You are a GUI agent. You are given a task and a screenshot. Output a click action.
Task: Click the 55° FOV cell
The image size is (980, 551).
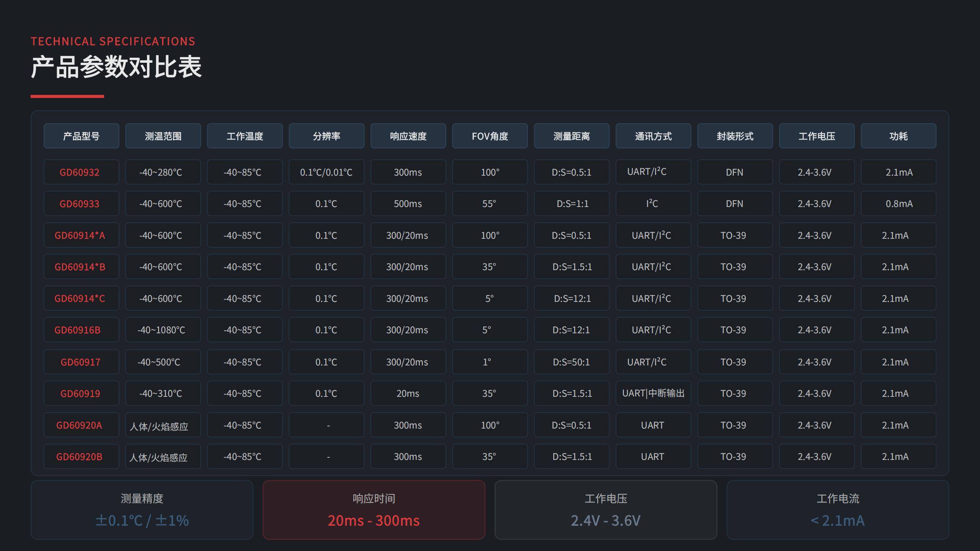pos(490,204)
